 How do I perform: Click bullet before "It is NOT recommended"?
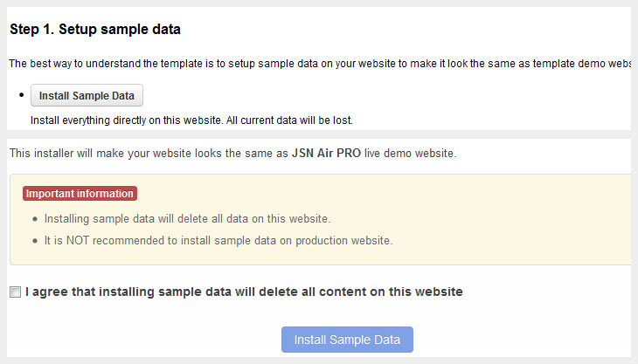point(33,241)
